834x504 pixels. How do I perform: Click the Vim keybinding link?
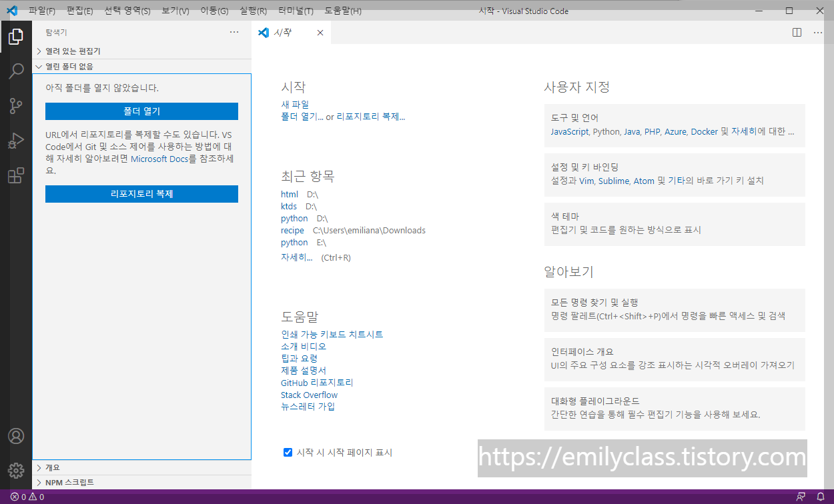[586, 181]
